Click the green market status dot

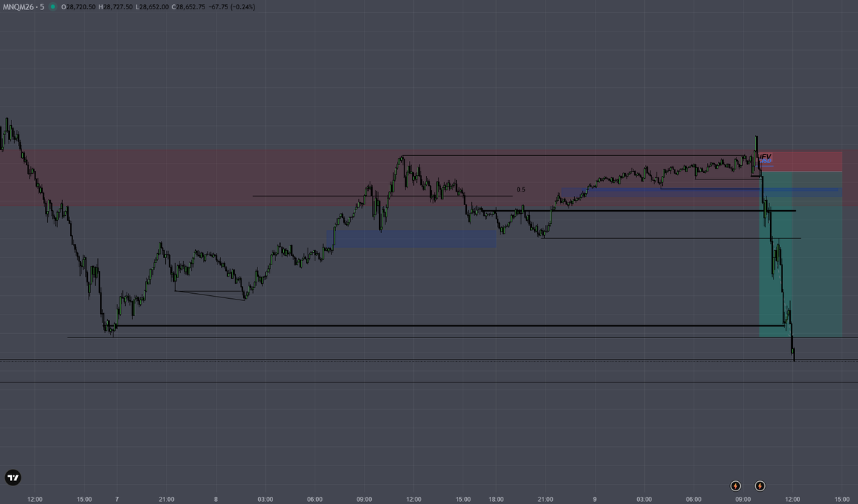point(54,6)
